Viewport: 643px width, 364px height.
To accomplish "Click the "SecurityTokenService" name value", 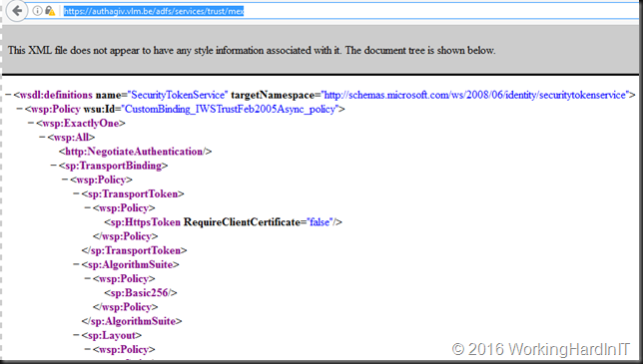I will pyautogui.click(x=178, y=95).
